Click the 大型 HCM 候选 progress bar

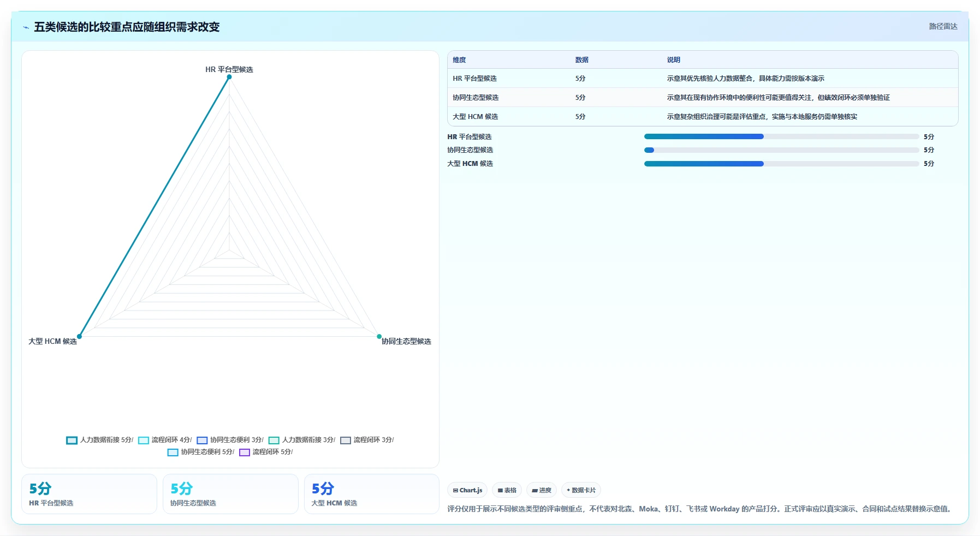pos(781,164)
